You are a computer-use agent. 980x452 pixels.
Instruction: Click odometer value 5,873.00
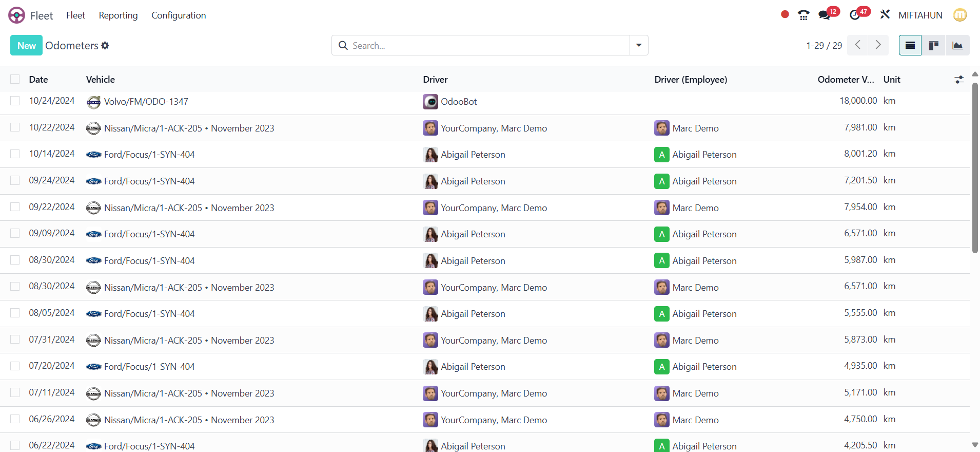[x=860, y=340]
